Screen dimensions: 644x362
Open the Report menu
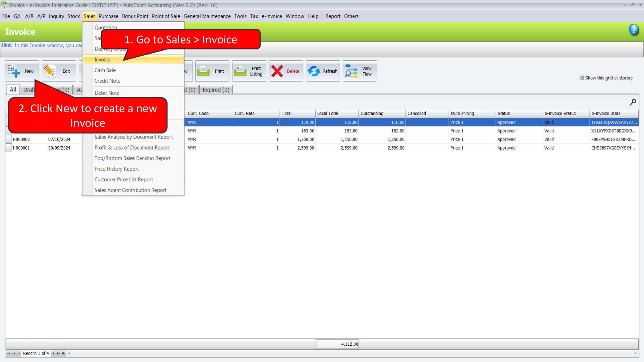coord(333,16)
